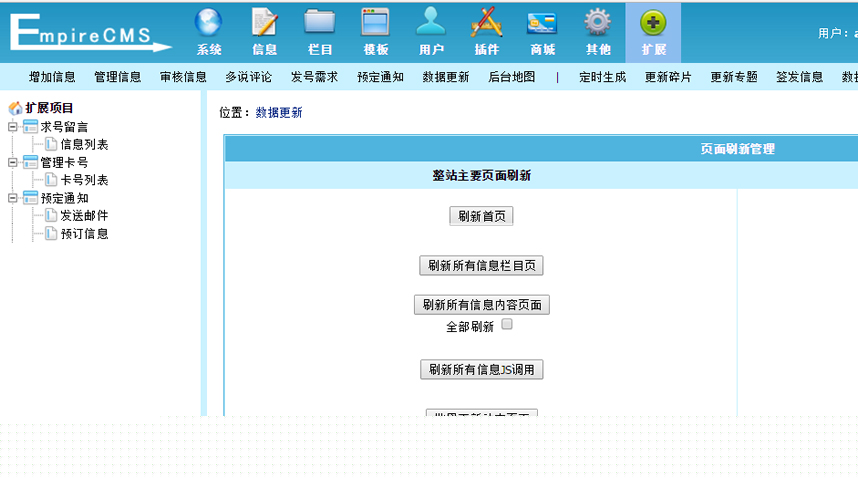Collapse the 管理卡号 tree node
Screen dimensions: 858x478
pyautogui.click(x=13, y=162)
